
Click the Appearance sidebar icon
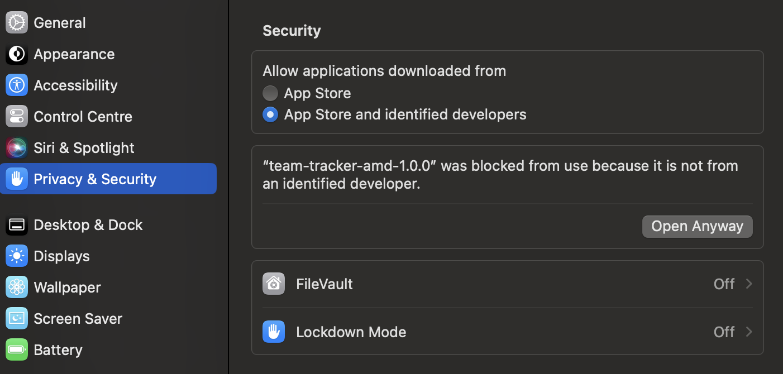pos(16,54)
